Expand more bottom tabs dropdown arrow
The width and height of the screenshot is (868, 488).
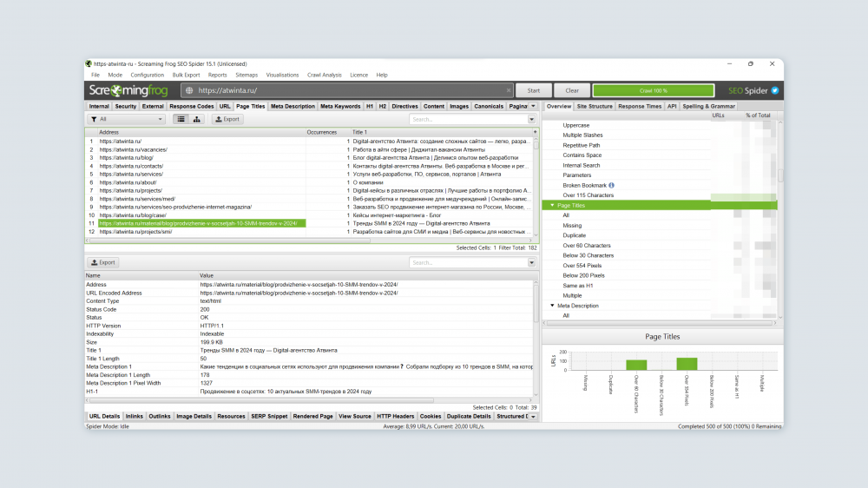[533, 417]
